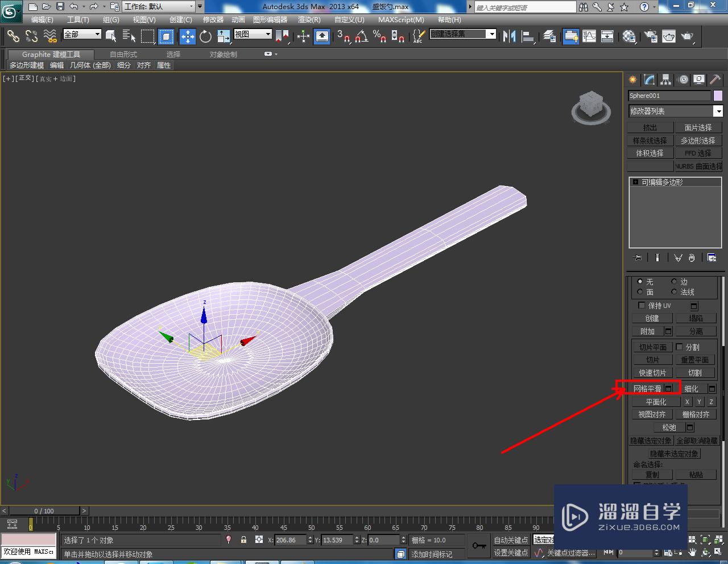Switch to the 对象绘制 ribbon tab
Screen dimensions: 728x564
click(x=224, y=54)
